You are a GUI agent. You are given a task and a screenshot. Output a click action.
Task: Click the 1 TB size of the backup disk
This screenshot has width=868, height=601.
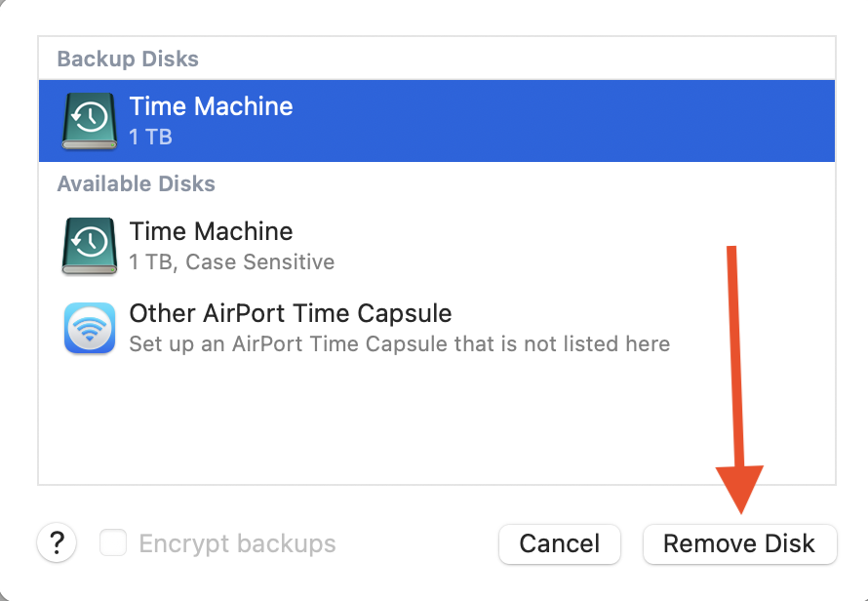pos(150,137)
